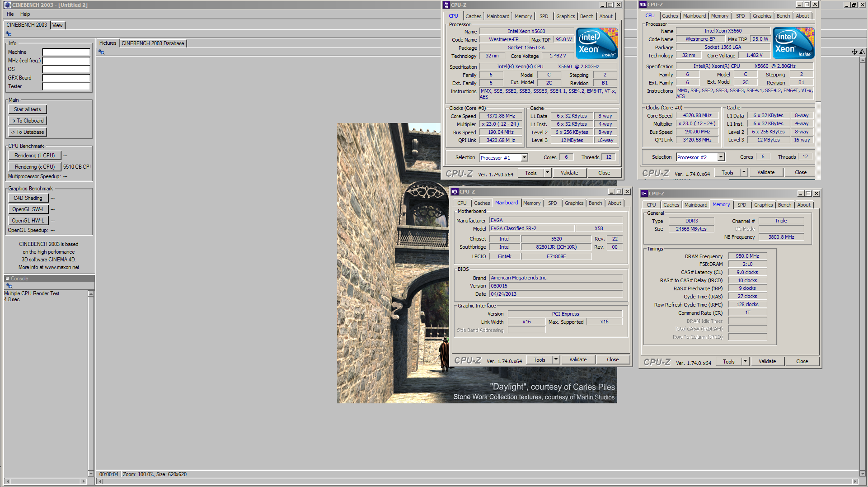Open the Processor #2 selection dropdown

pos(721,157)
